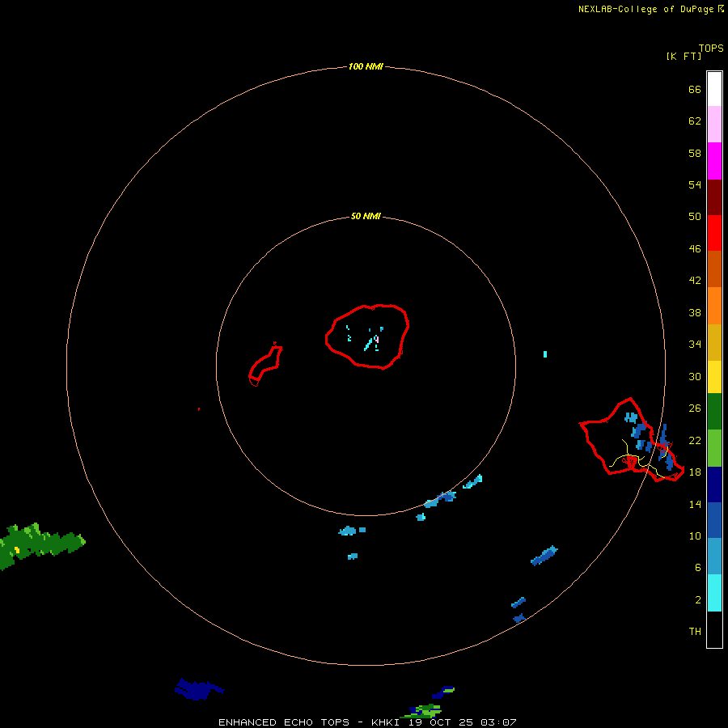The image size is (728, 728).
Task: Click the legend value "18"
Action: (x=695, y=472)
